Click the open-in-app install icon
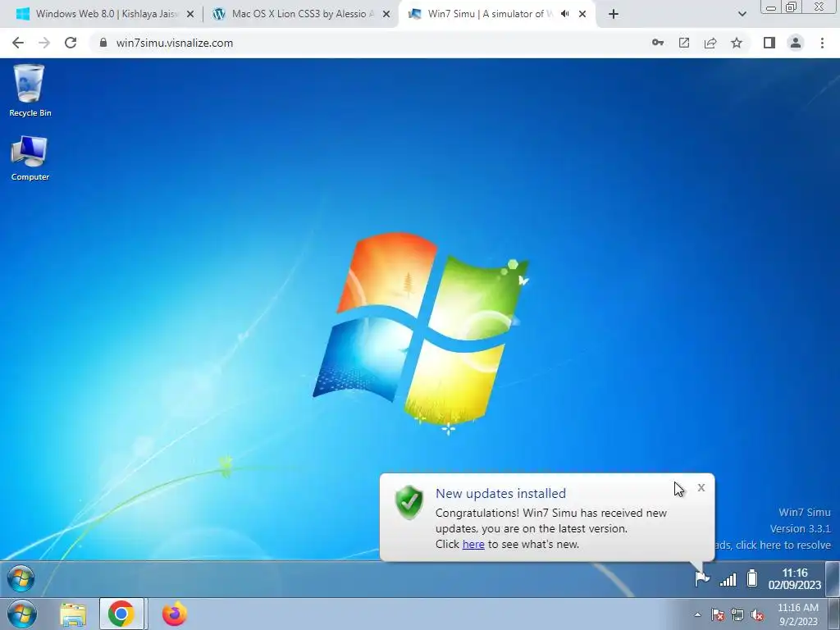The height and width of the screenshot is (630, 840). 684,43
